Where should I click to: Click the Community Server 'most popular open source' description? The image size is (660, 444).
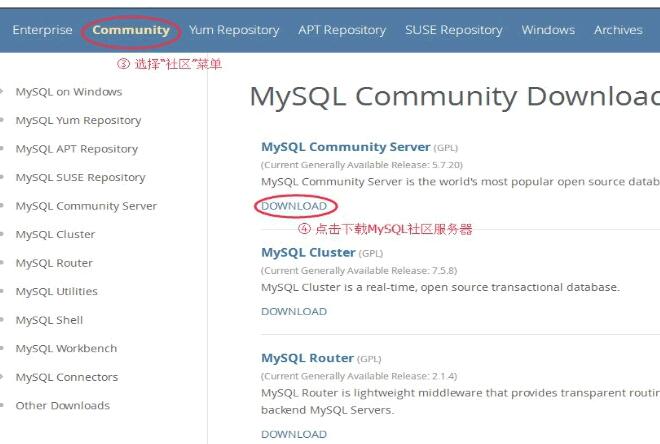pos(460,182)
